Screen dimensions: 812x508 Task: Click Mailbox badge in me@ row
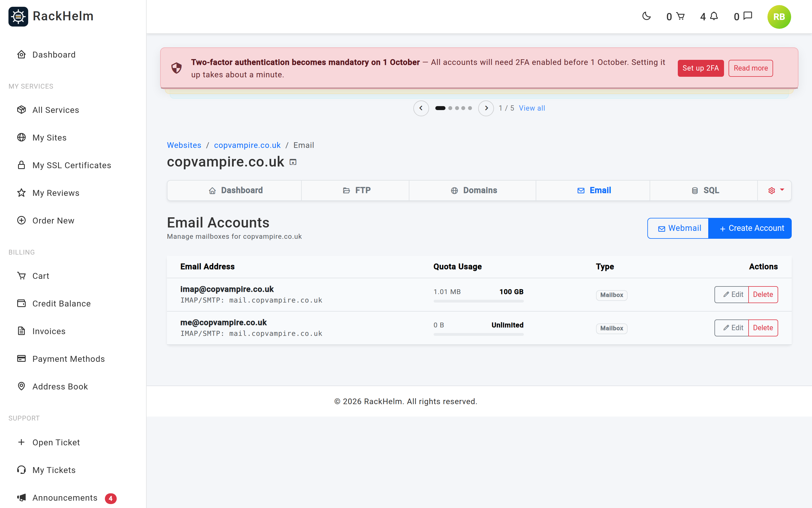coord(612,328)
